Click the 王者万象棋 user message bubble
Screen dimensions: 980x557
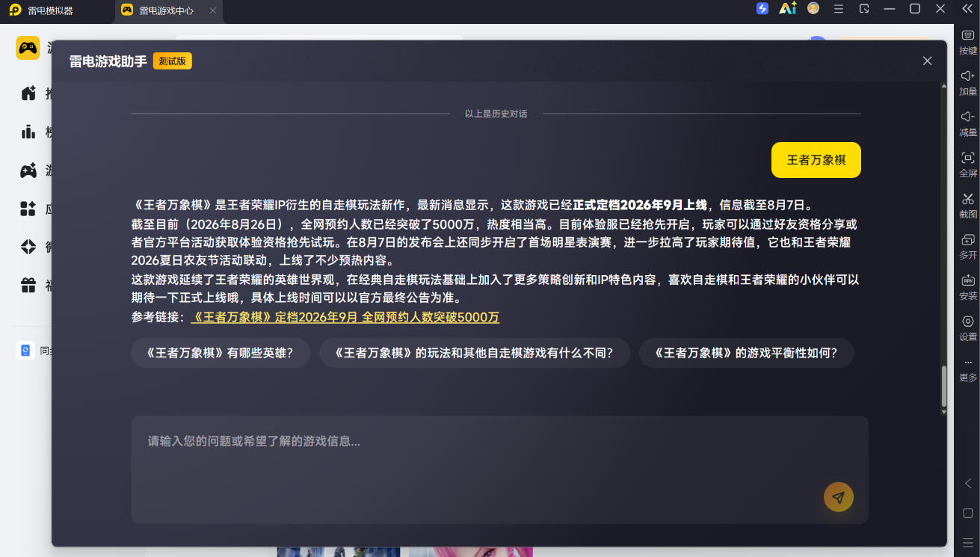click(816, 160)
